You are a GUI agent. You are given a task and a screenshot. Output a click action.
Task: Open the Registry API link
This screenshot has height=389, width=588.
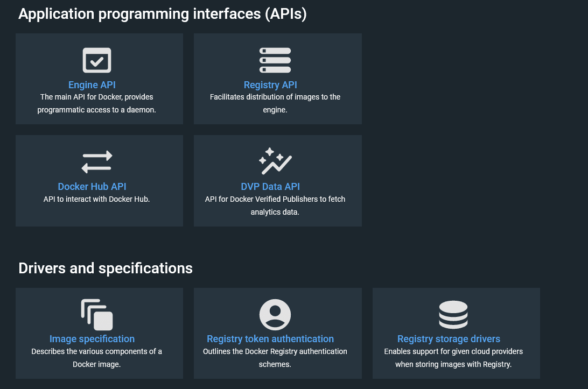point(270,85)
